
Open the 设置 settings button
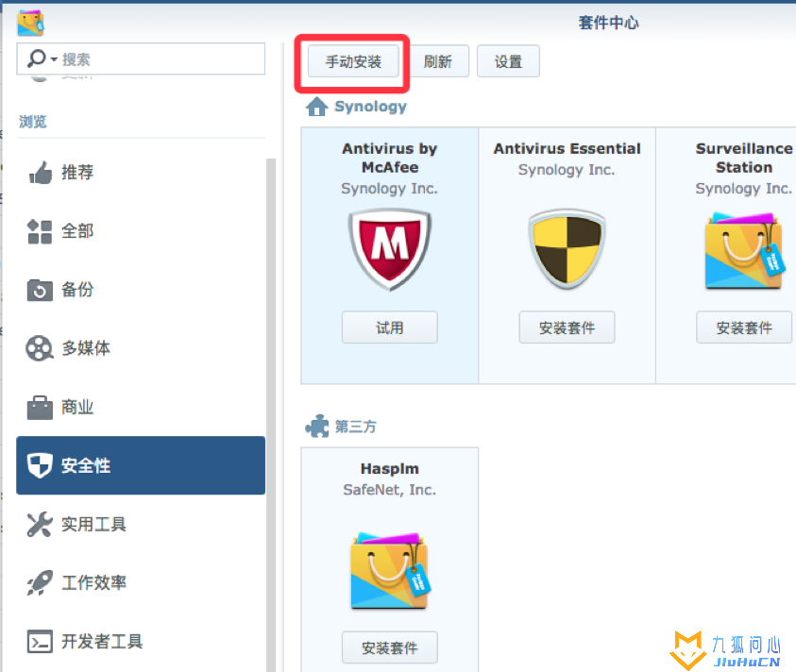(x=508, y=61)
